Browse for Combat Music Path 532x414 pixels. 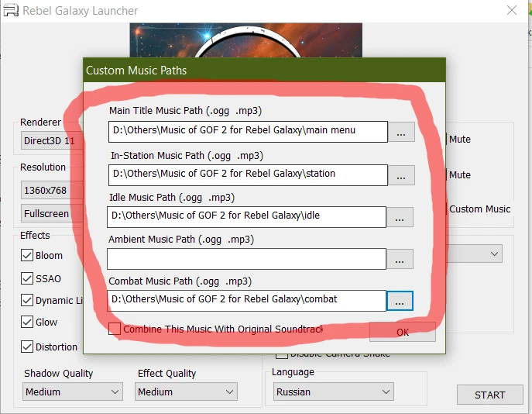click(400, 301)
